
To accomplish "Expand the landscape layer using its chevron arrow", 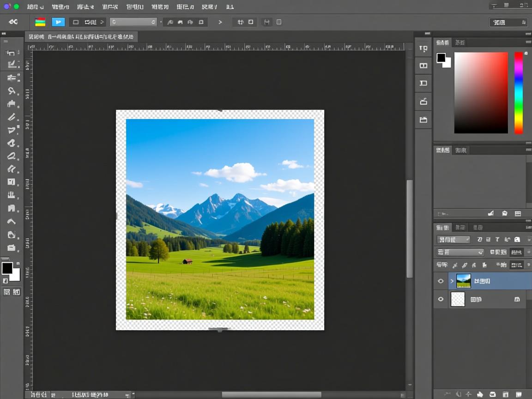I will [x=452, y=281].
